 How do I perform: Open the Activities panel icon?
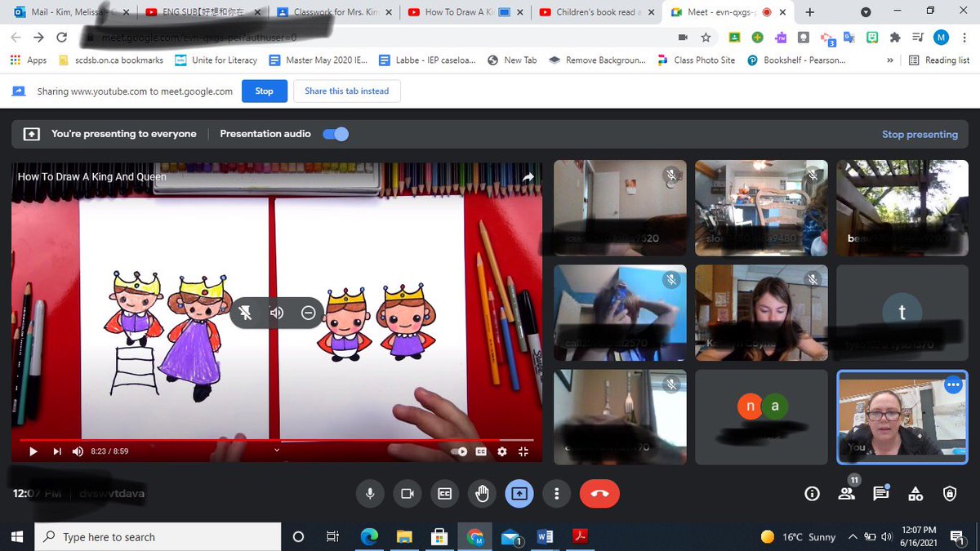915,493
